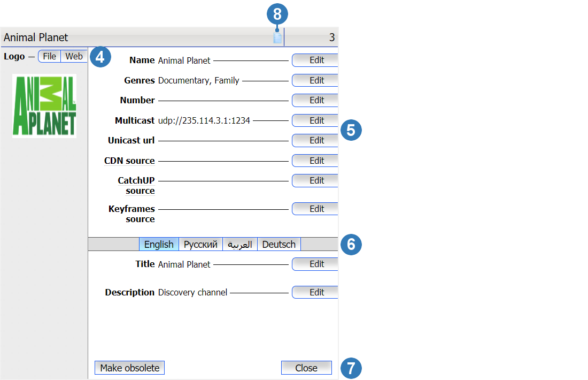
Task: Click the CDN source label
Action: [129, 161]
